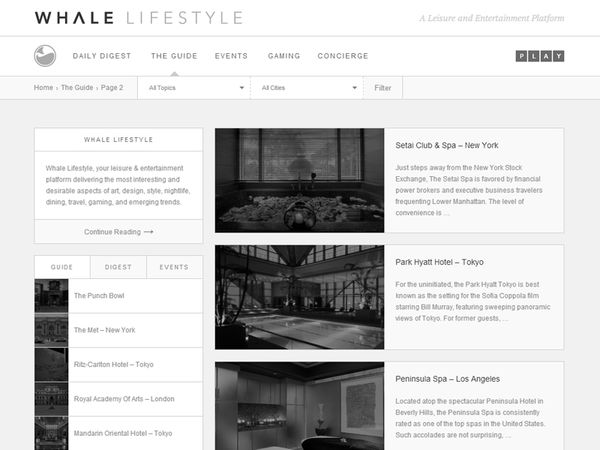Expand the All Cities dropdown
600x450 pixels.
307,88
